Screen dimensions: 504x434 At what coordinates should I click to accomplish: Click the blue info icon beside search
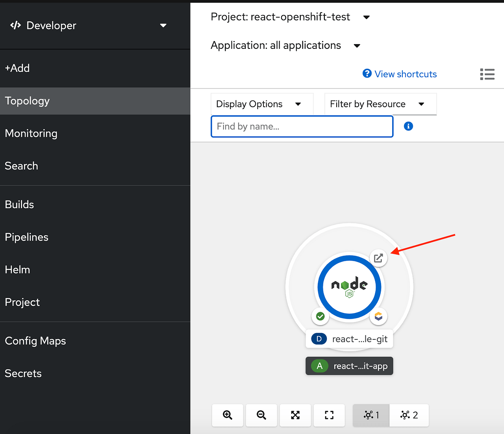408,126
